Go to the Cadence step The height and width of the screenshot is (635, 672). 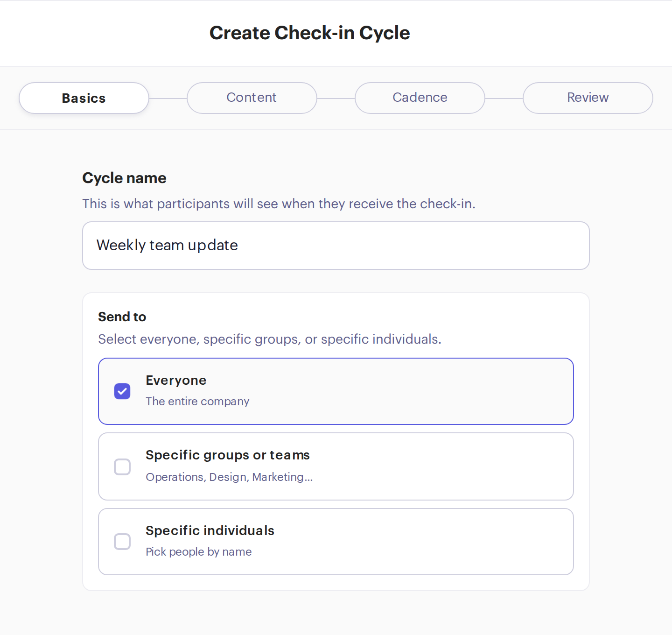coord(420,98)
